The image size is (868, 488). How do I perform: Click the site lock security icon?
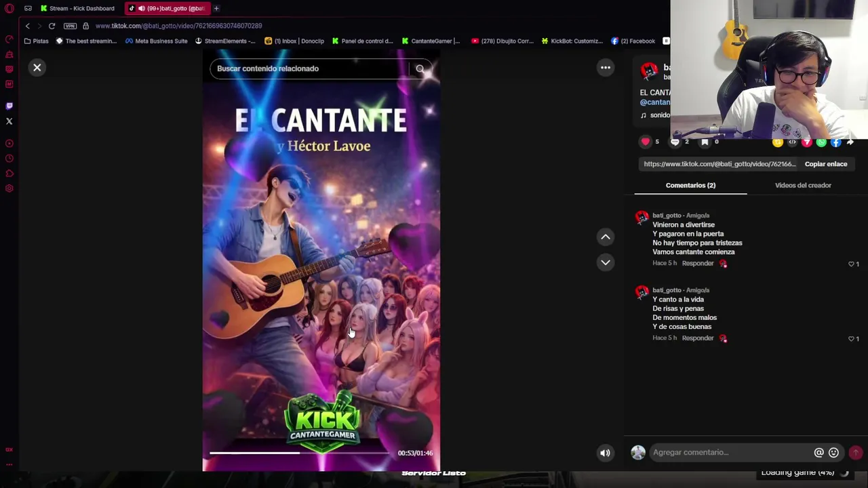click(85, 26)
